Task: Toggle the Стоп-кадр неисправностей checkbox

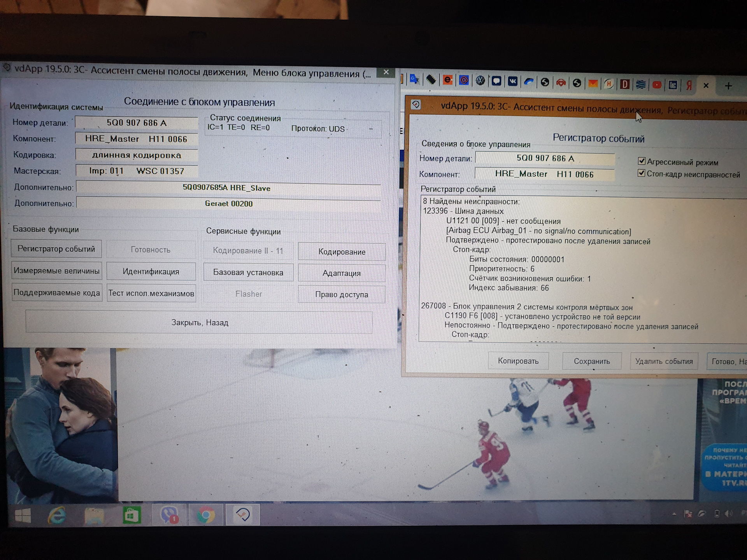Action: (x=642, y=173)
